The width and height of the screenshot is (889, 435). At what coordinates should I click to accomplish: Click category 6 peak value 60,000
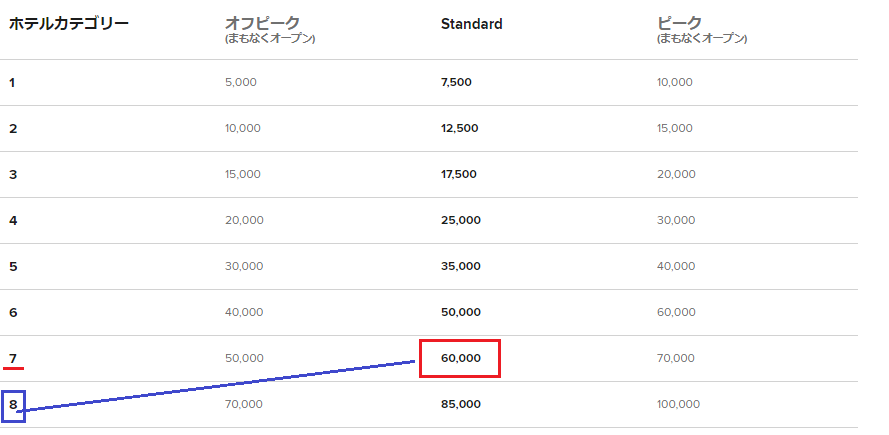click(x=676, y=312)
